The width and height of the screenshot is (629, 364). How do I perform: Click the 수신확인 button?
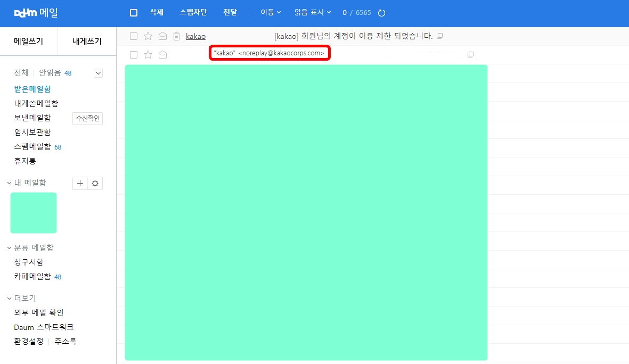pyautogui.click(x=87, y=118)
